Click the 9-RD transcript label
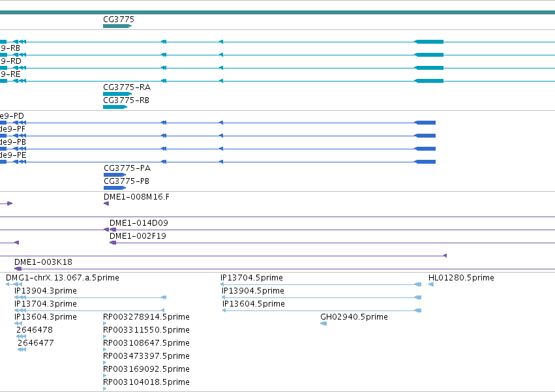 click(10, 61)
